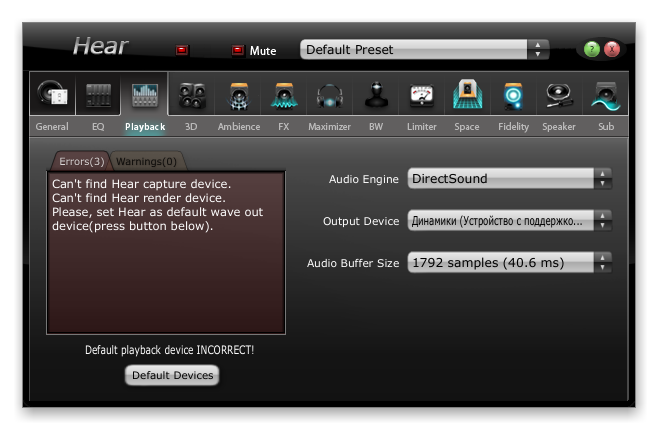Click the Output Device dropdown arrows
This screenshot has height=430, width=667.
coord(602,220)
